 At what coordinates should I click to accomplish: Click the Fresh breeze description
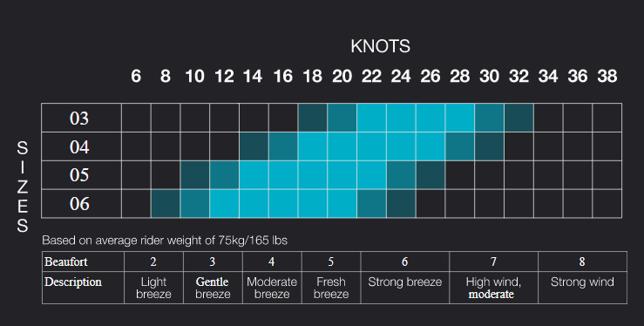(331, 288)
